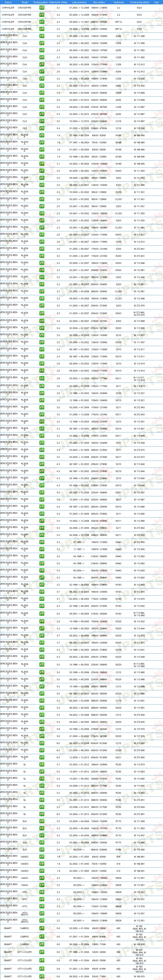
Task: Click fuel icon in Smart Cabrio 40kW row
Action: (42, 928)
